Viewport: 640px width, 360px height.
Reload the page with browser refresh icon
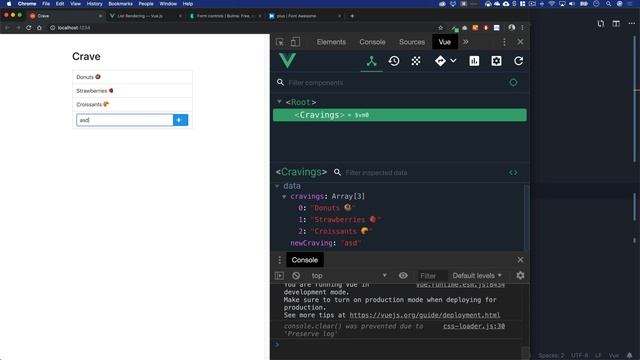(29, 28)
